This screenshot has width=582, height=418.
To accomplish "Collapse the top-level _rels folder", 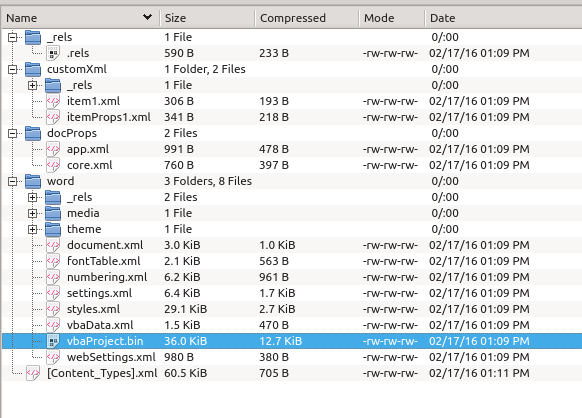I will click(13, 37).
